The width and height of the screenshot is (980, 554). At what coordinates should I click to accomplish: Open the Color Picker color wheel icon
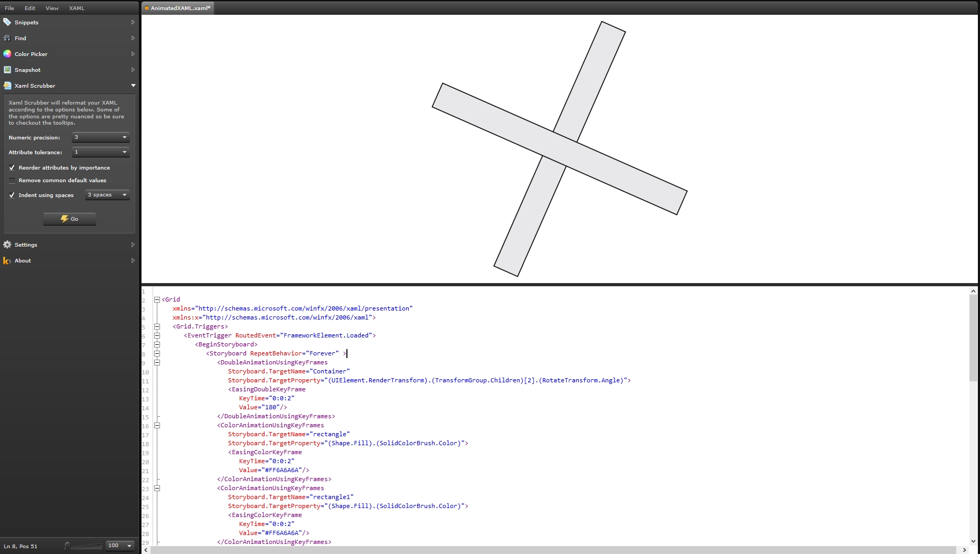pos(7,53)
